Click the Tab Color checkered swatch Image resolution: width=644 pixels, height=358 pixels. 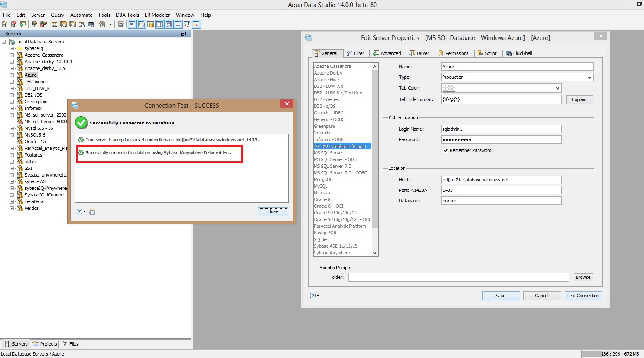[449, 88]
